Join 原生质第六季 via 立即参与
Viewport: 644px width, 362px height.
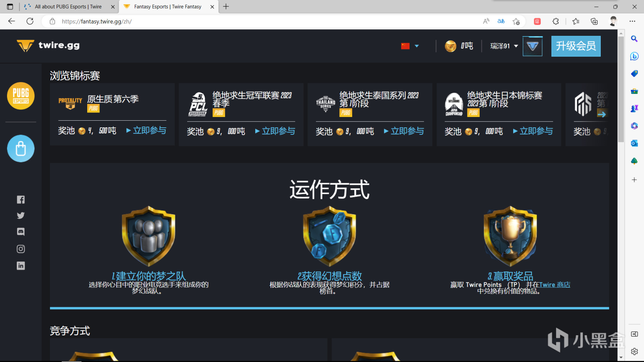point(146,130)
